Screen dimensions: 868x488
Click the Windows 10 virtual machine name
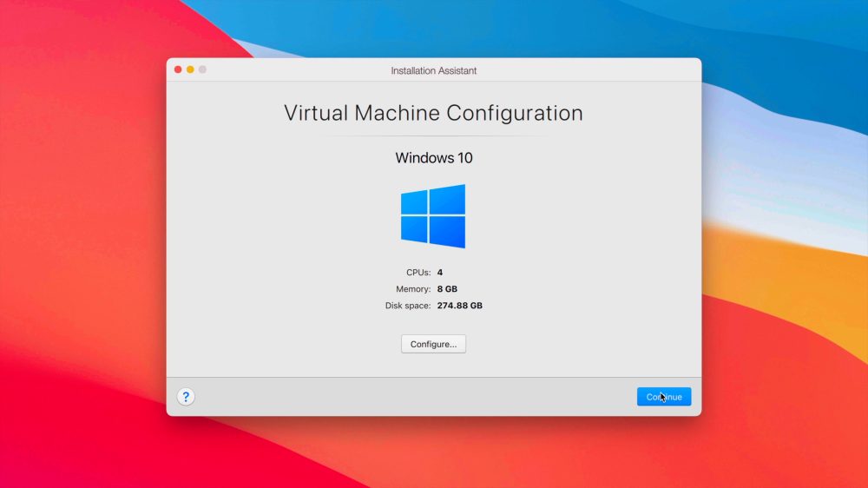[433, 158]
